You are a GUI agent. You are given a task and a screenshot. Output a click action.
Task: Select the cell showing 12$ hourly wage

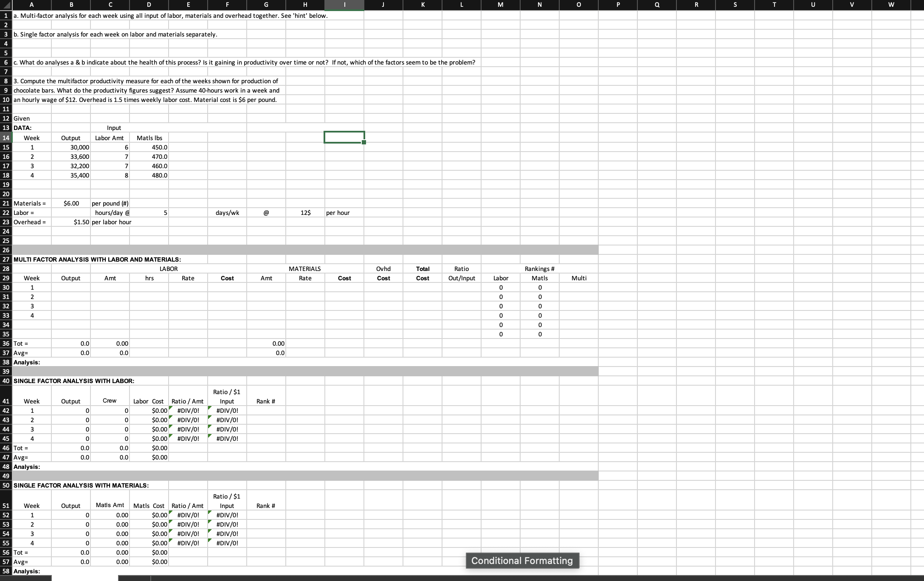click(x=305, y=212)
